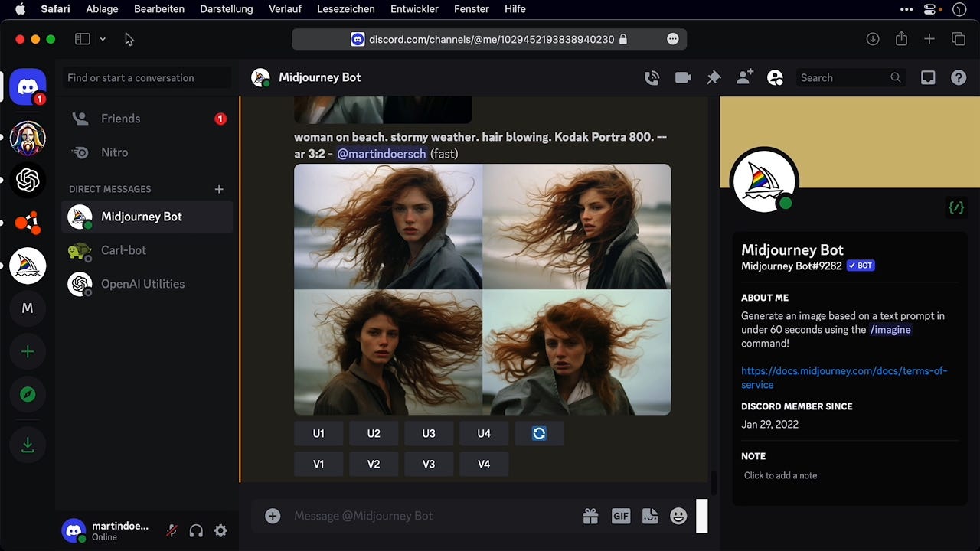
Task: Open message attachment plus menu
Action: point(273,516)
